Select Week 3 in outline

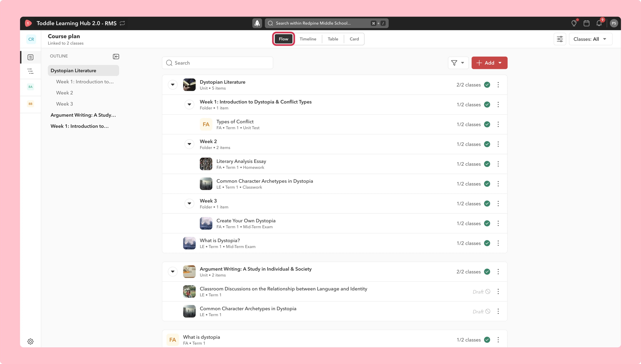coord(65,104)
